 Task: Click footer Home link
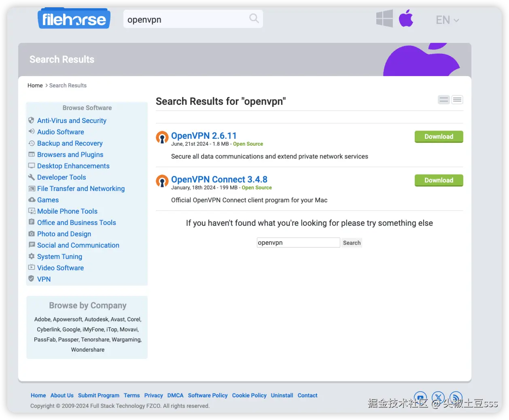(x=38, y=395)
